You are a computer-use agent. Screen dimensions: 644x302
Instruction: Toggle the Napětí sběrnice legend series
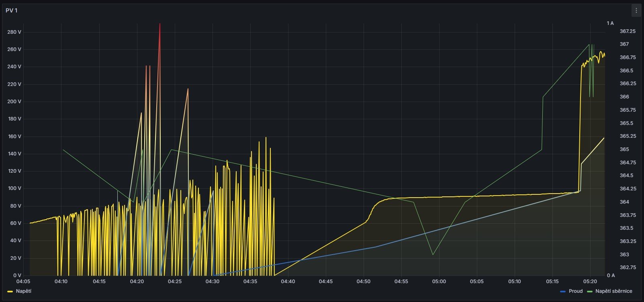613,291
